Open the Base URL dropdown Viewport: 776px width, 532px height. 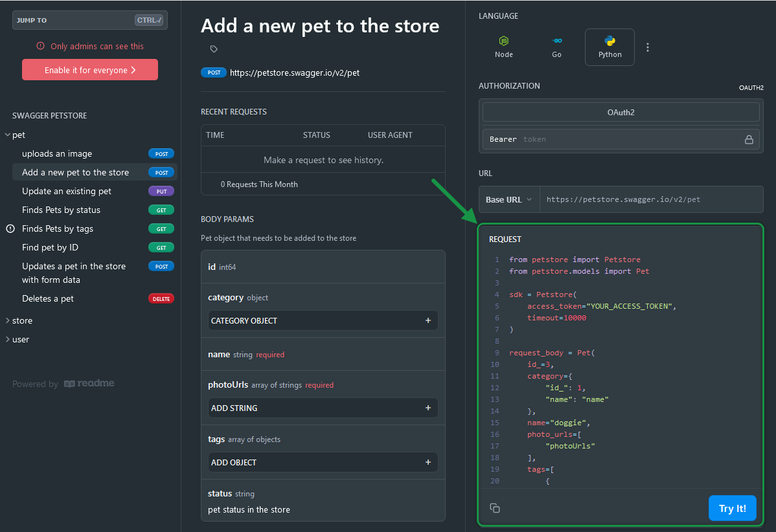(x=509, y=199)
